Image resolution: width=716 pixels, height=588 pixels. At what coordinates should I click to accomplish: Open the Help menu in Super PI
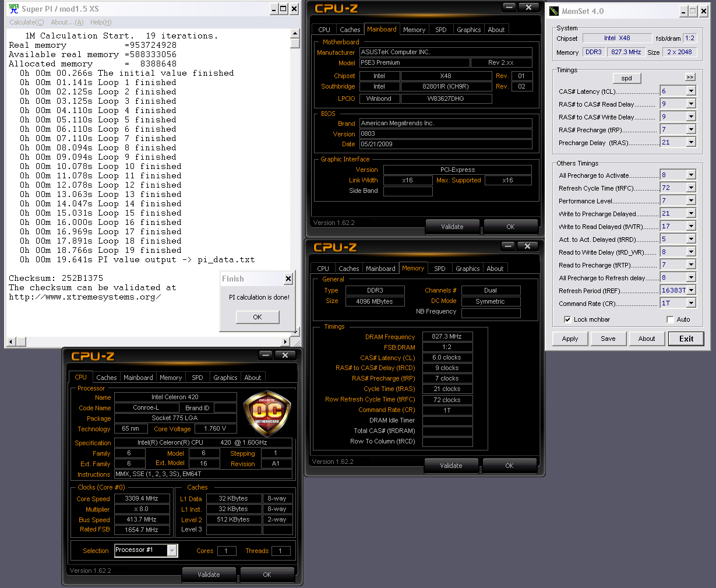click(101, 22)
